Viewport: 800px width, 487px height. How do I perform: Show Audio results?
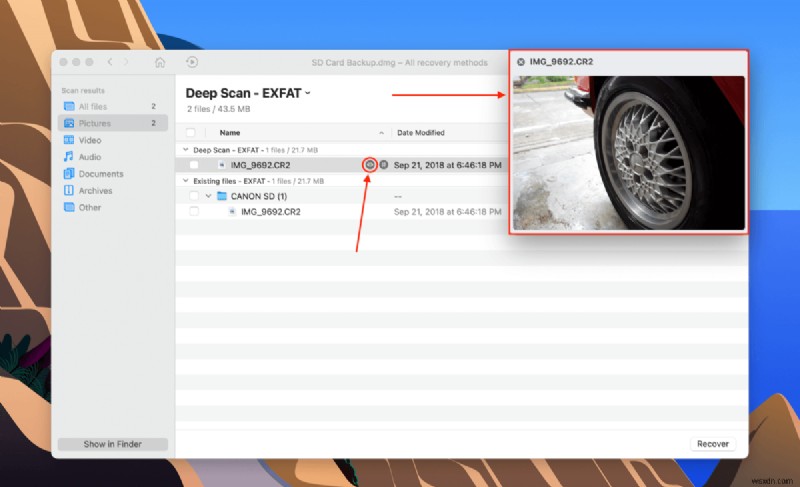90,157
